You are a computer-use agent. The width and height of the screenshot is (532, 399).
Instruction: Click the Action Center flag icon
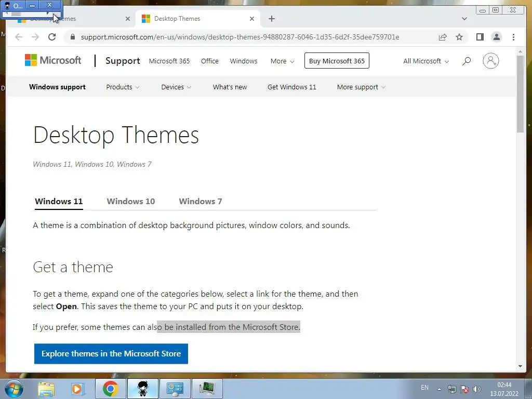point(464,389)
